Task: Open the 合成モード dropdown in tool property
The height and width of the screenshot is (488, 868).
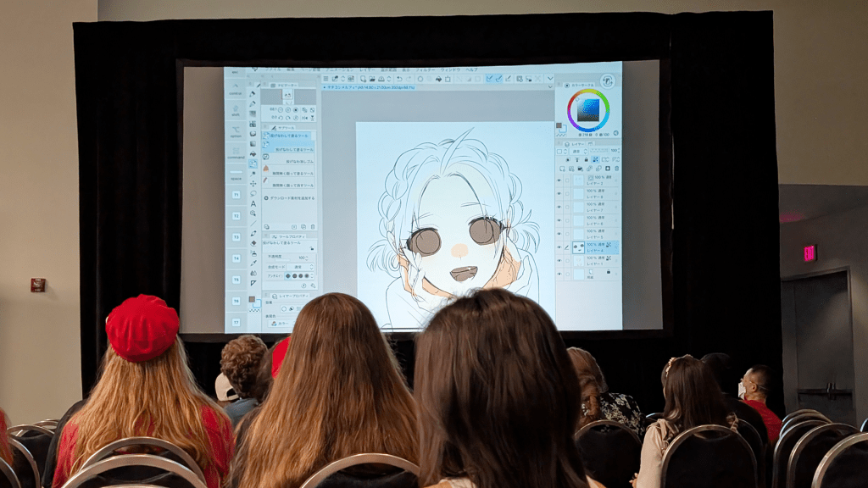Action: tap(300, 266)
